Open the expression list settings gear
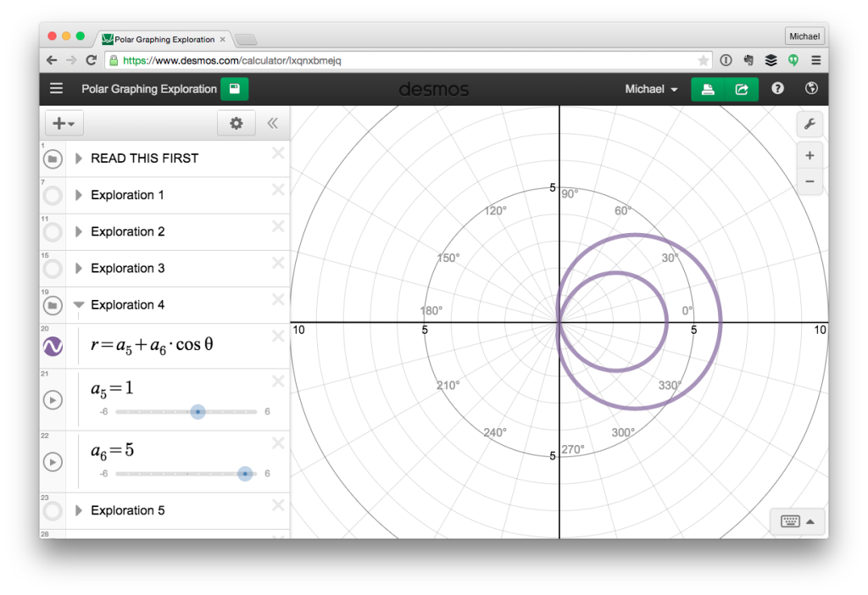The width and height of the screenshot is (868, 595). [x=236, y=123]
